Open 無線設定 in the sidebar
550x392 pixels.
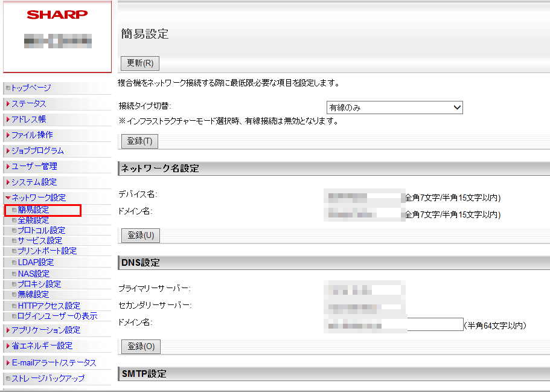[x=33, y=294]
